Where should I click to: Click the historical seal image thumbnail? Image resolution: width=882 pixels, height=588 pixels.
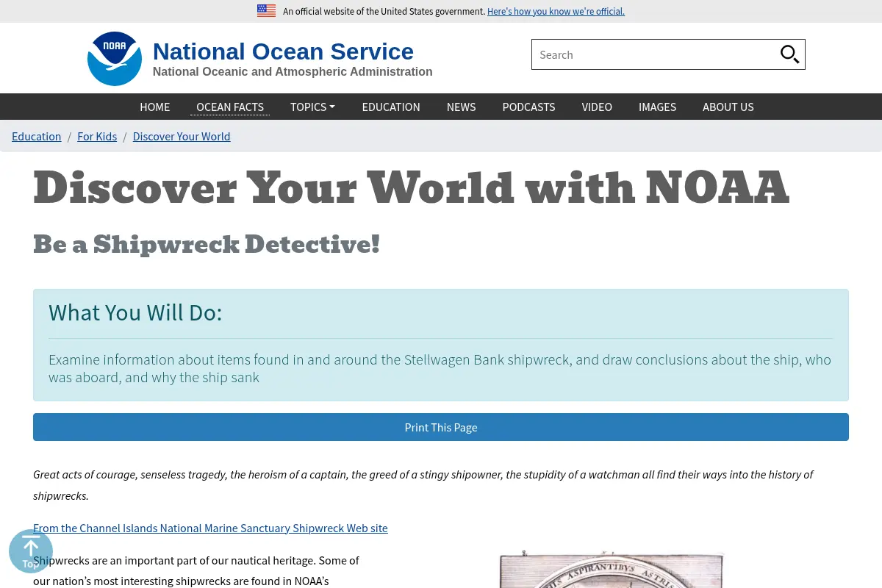612,569
